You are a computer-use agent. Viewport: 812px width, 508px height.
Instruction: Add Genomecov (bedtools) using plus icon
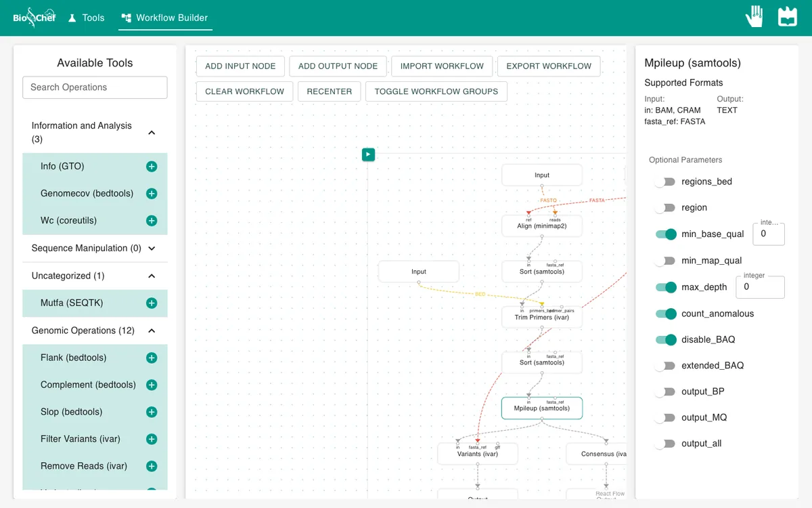coord(152,194)
